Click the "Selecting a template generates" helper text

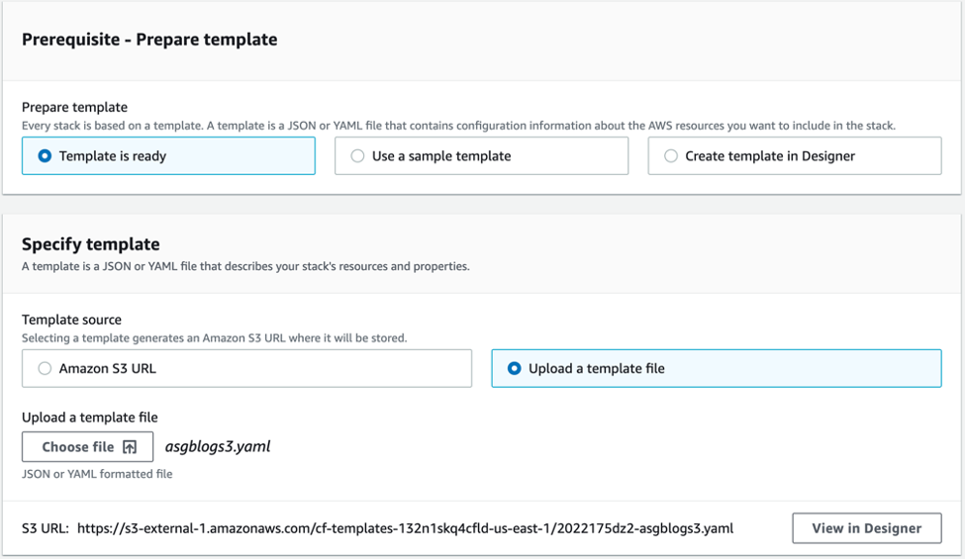[214, 338]
